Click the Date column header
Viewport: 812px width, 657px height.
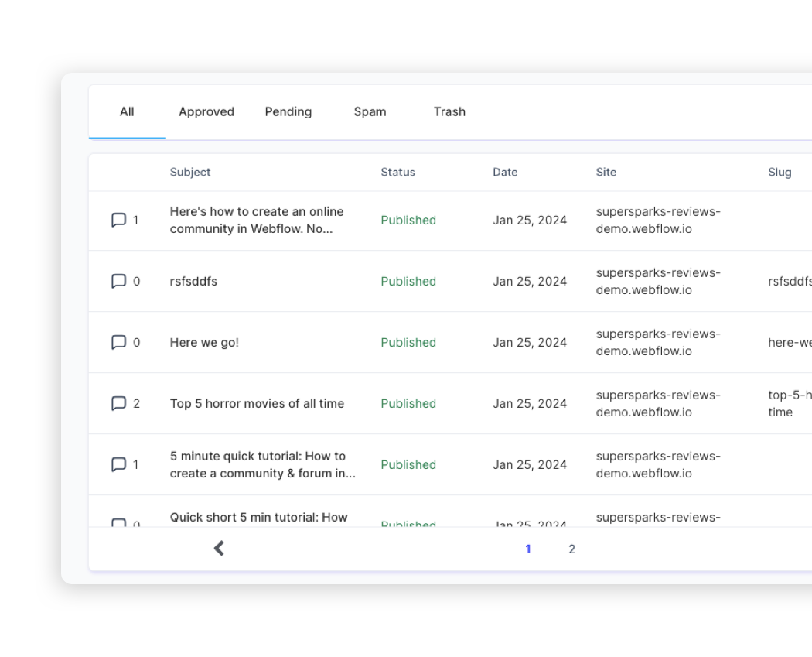point(506,172)
